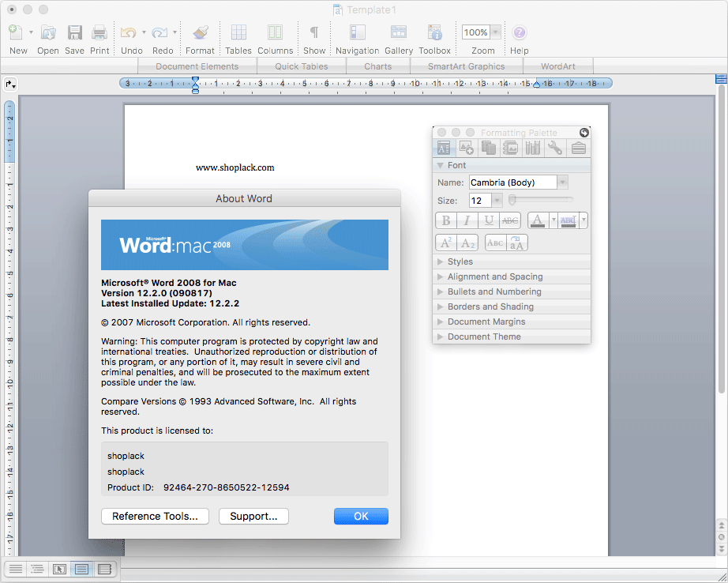Open the Charts tab
Viewport: 728px width, 583px height.
378,66
